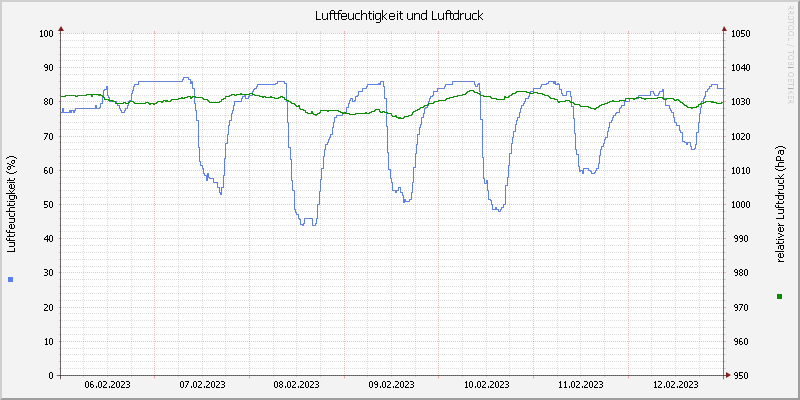Click the right axis value 1040
This screenshot has height=400, width=800.
pos(740,68)
